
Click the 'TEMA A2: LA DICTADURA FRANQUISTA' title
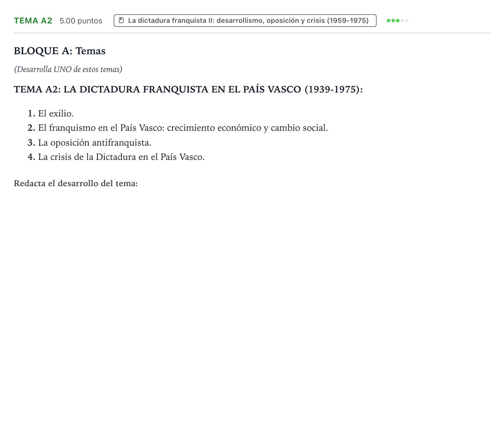click(188, 89)
